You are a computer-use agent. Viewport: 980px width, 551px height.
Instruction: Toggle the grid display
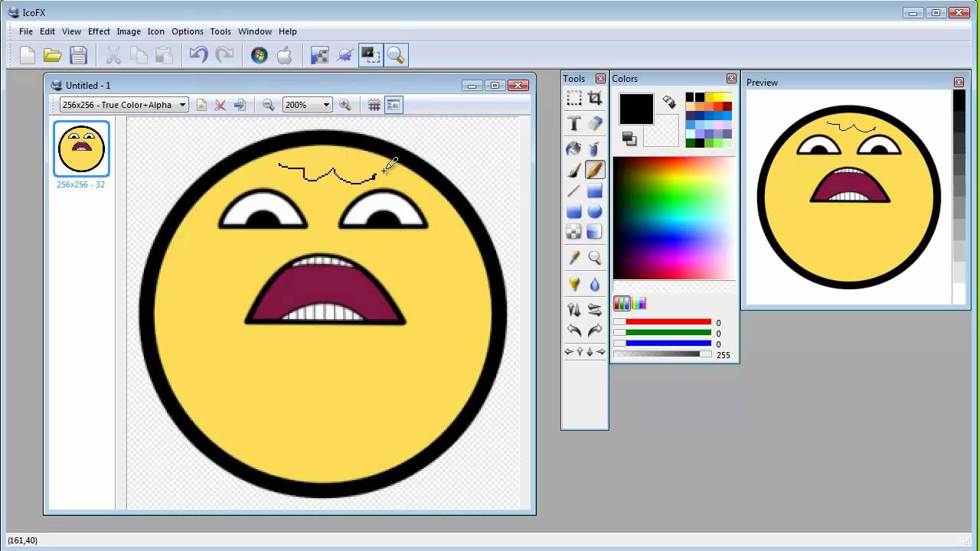[374, 105]
